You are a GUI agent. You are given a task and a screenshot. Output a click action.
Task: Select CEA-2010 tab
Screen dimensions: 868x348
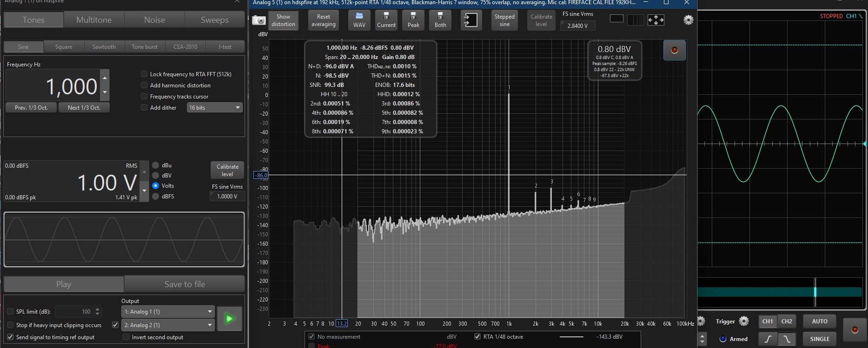click(x=185, y=47)
